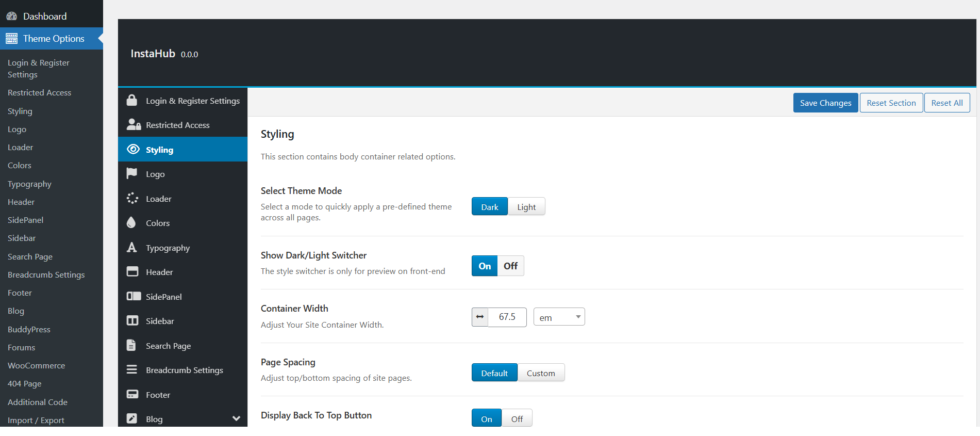Image resolution: width=980 pixels, height=436 pixels.
Task: Turn Off the Dark/Light Switcher
Action: (510, 266)
